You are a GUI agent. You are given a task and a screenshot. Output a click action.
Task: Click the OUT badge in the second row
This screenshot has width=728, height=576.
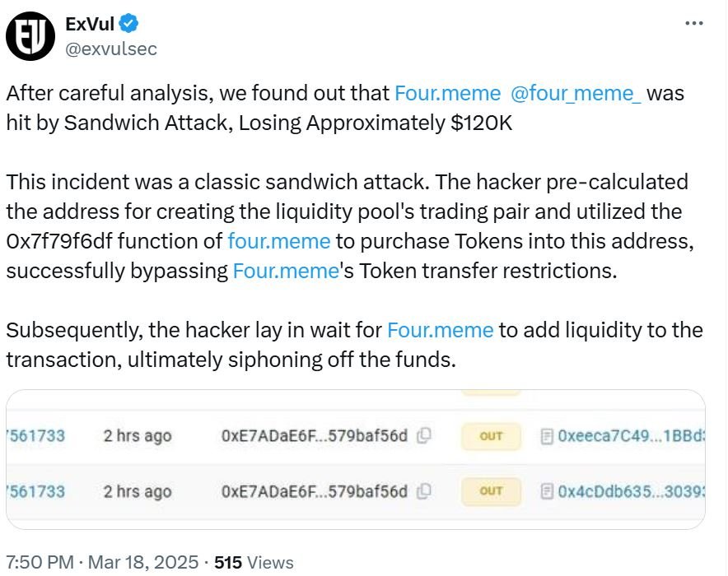pos(491,492)
